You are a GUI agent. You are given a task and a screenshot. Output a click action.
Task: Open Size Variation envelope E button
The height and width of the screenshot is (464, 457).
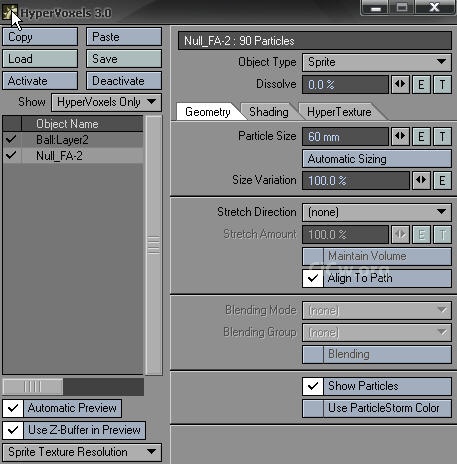point(442,180)
